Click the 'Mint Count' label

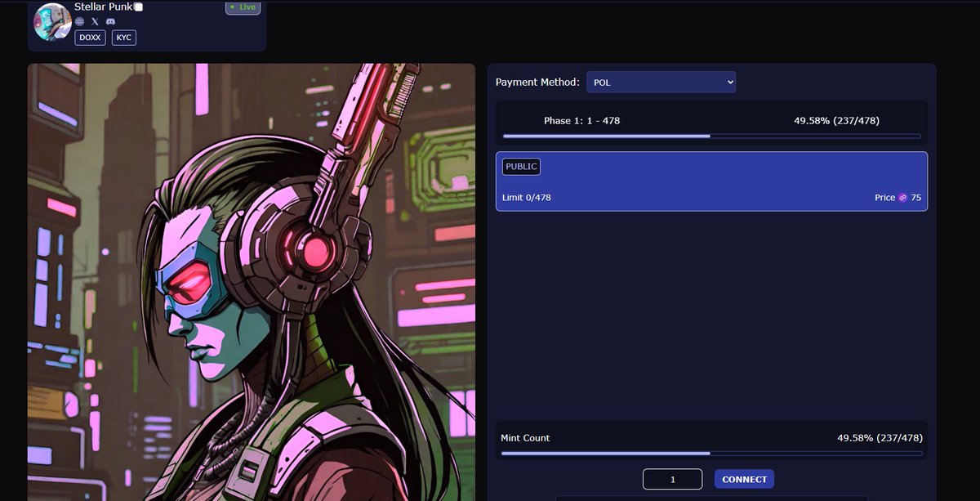[525, 438]
